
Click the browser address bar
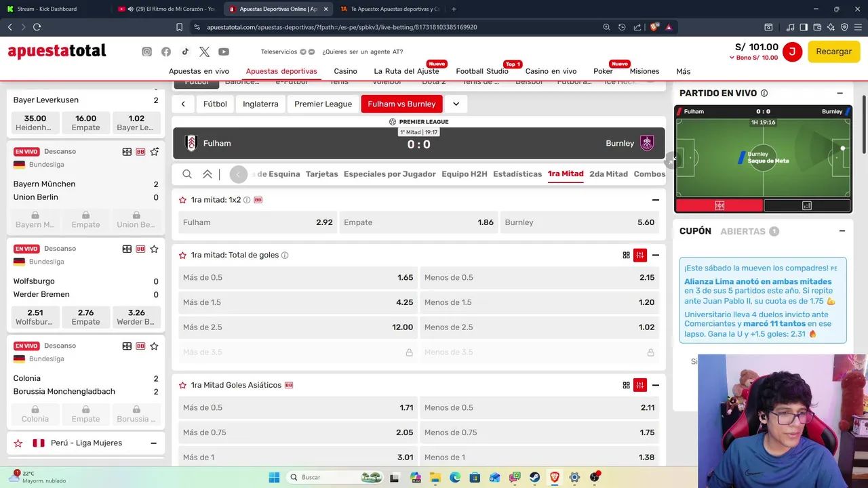[400, 27]
